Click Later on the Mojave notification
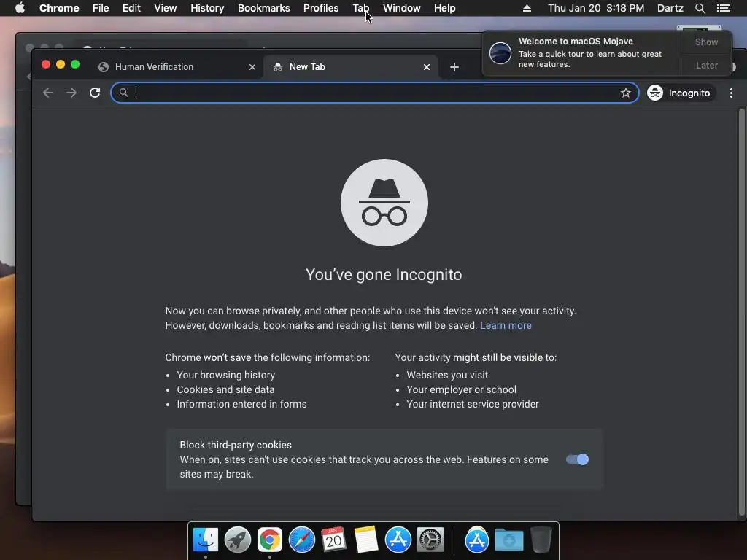 click(706, 65)
